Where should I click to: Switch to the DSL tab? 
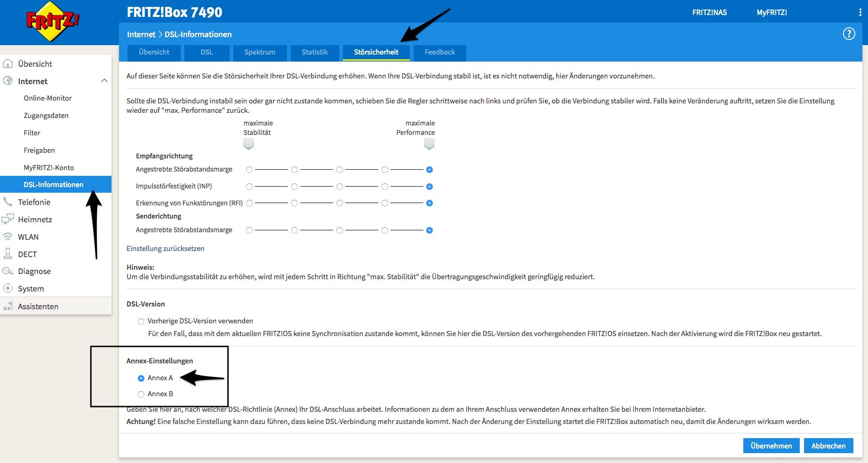click(x=207, y=52)
